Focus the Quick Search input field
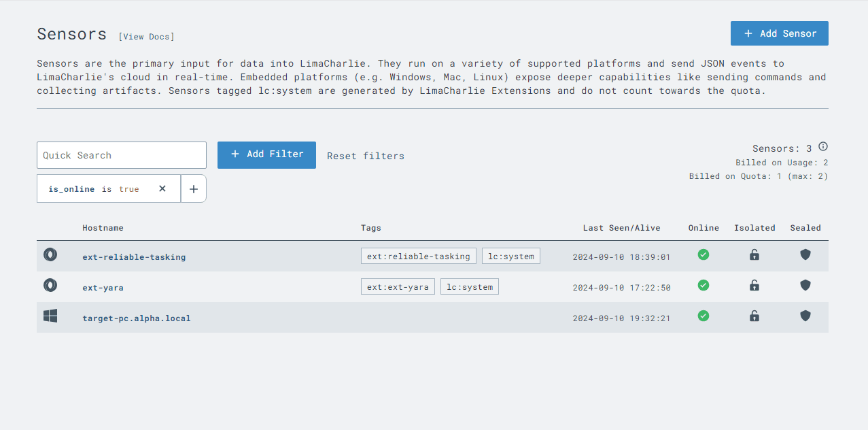This screenshot has height=430, width=868. tap(122, 155)
